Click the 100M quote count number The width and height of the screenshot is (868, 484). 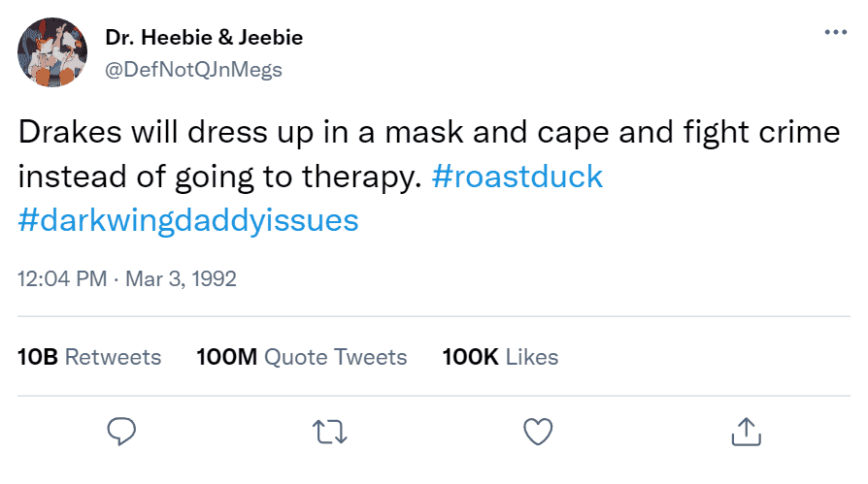coord(226,357)
